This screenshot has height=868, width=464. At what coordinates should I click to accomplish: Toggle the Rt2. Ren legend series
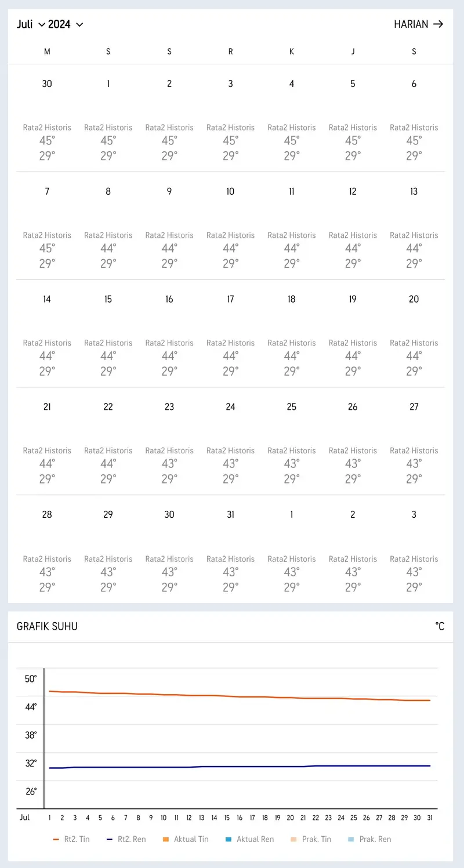[x=126, y=839]
